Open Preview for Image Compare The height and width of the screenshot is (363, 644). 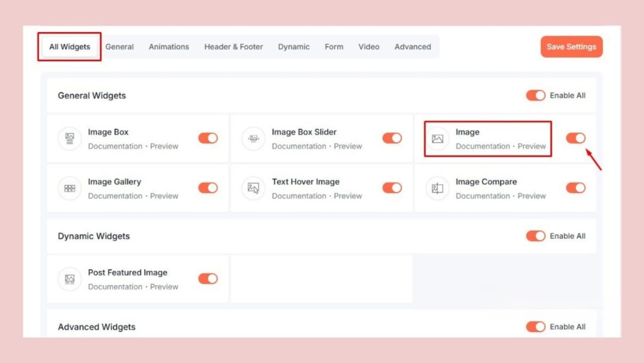point(531,196)
